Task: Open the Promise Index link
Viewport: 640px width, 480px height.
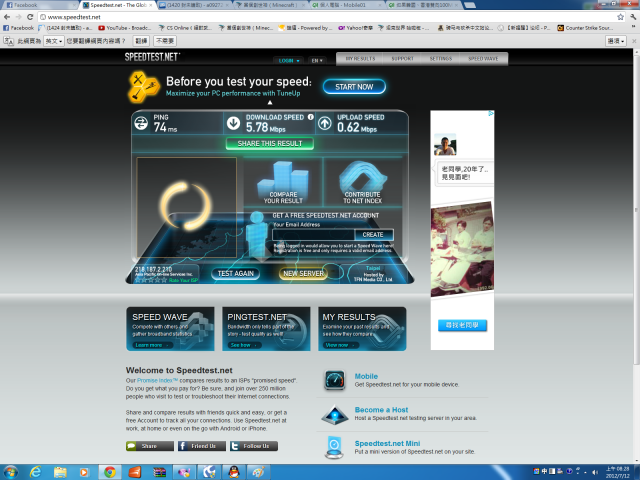Action: (157, 380)
